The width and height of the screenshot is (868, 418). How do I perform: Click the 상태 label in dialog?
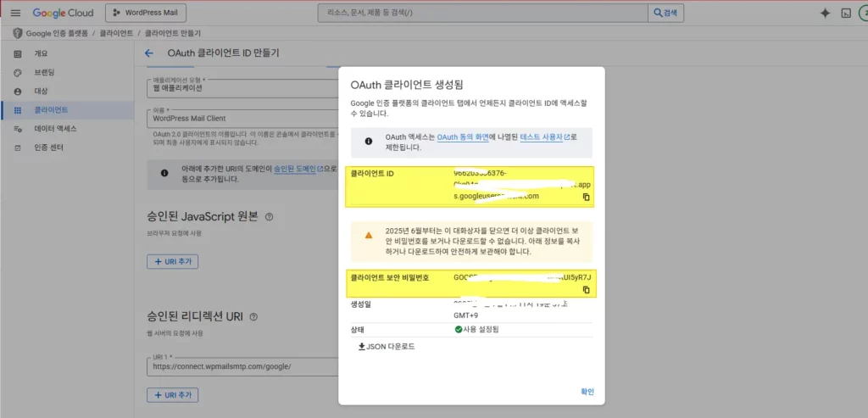click(357, 330)
